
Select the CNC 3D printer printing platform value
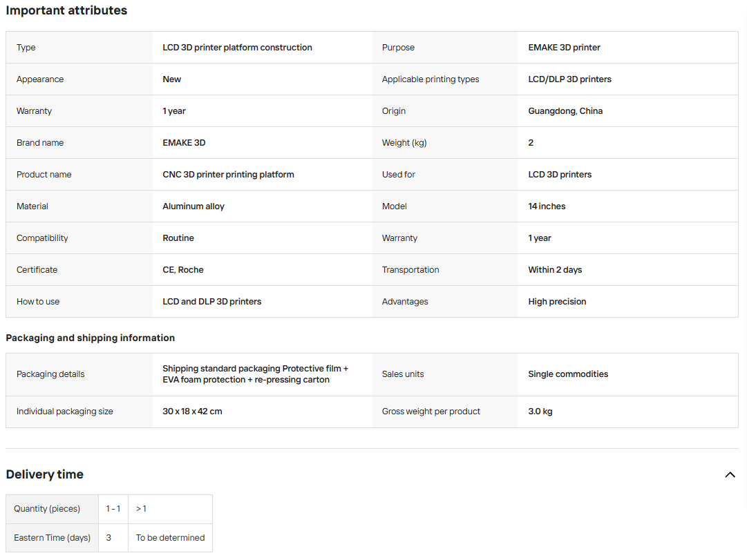(228, 175)
